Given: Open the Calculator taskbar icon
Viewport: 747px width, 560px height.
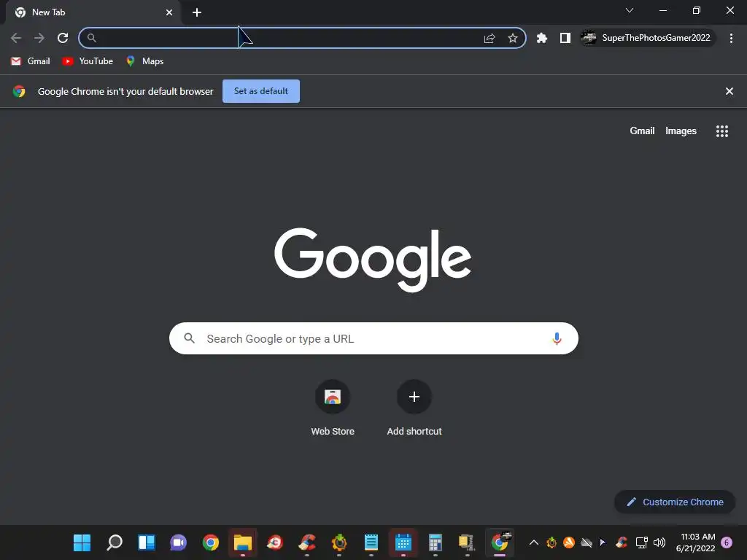Looking at the screenshot, I should pyautogui.click(x=435, y=542).
